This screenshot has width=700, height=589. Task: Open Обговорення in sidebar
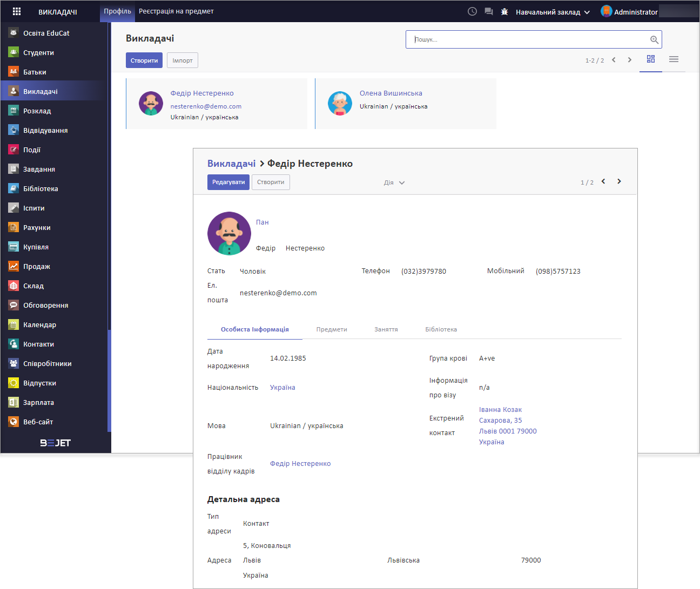pyautogui.click(x=54, y=305)
